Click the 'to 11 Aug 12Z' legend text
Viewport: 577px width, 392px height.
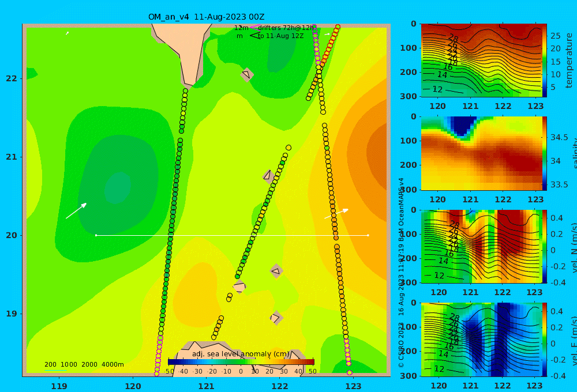click(280, 36)
